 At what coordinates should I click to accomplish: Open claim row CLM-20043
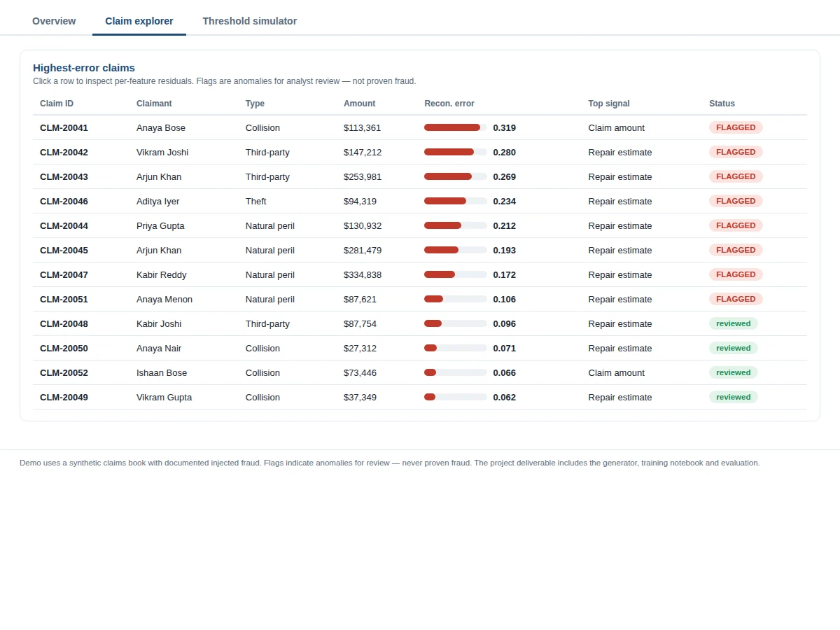[420, 176]
